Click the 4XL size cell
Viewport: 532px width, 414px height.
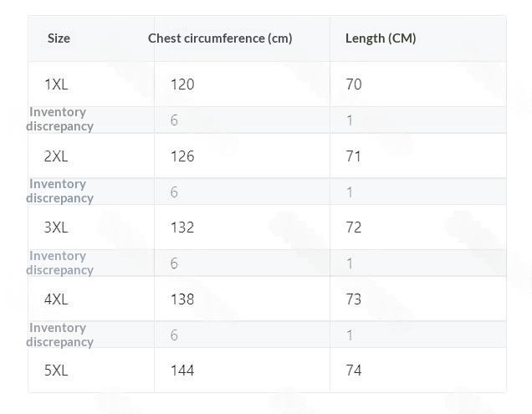[x=56, y=299]
